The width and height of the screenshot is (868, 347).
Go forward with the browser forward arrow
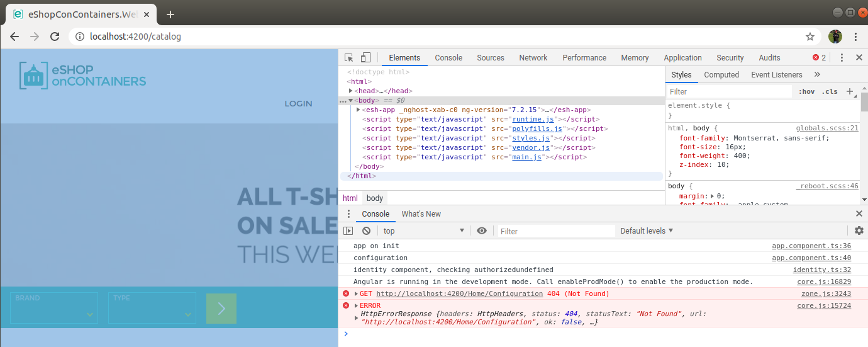35,37
